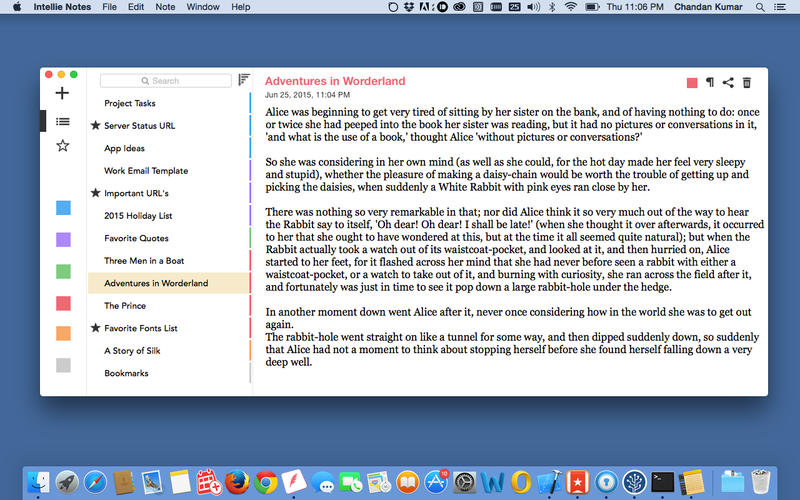The height and width of the screenshot is (500, 800).
Task: Open Spotlight search in the menu bar
Action: pyautogui.click(x=760, y=7)
